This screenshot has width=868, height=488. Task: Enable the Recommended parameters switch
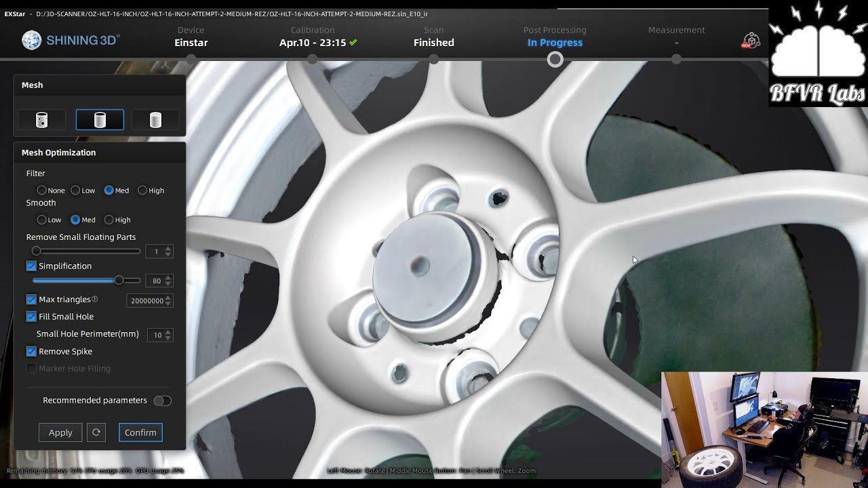162,401
